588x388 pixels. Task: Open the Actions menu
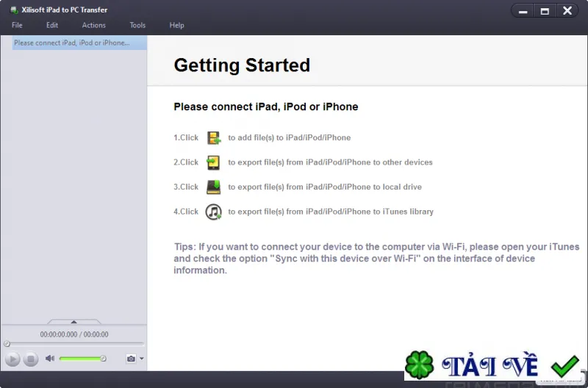(94, 25)
